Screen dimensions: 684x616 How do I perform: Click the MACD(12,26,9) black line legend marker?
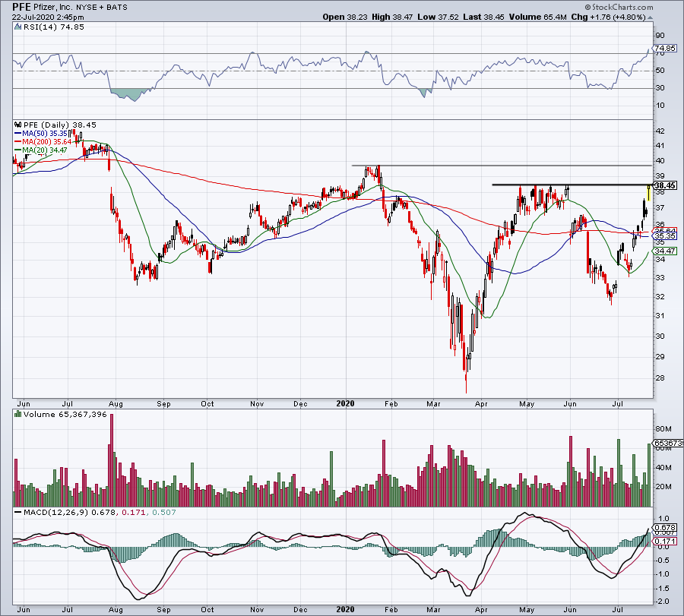[18, 512]
